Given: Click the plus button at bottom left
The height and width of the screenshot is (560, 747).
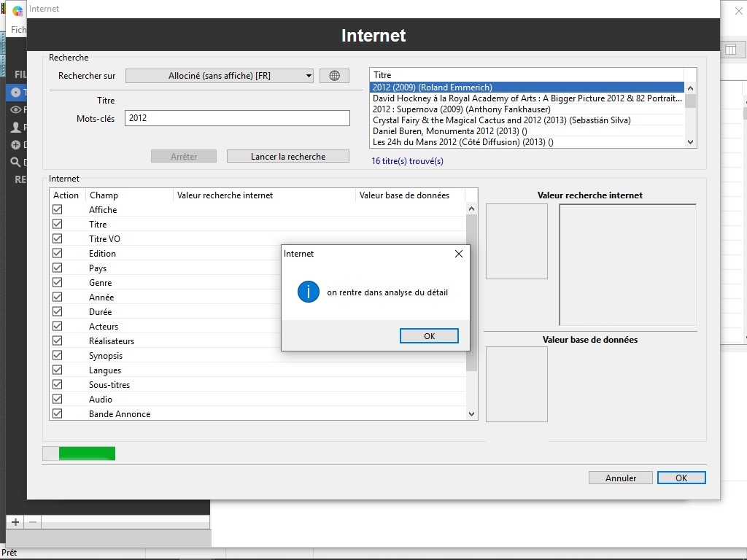Looking at the screenshot, I should (x=15, y=522).
